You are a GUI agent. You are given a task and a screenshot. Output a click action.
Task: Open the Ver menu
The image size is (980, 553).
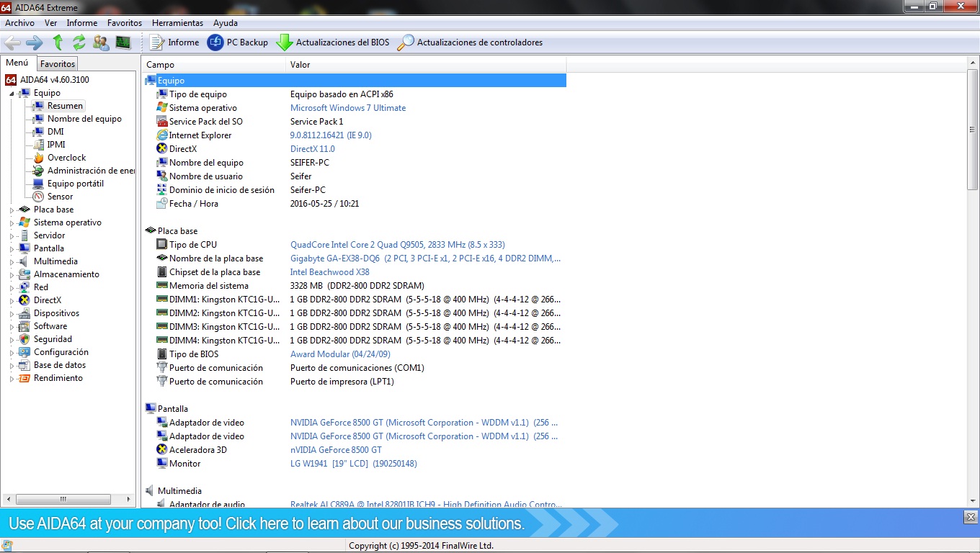[x=50, y=23]
